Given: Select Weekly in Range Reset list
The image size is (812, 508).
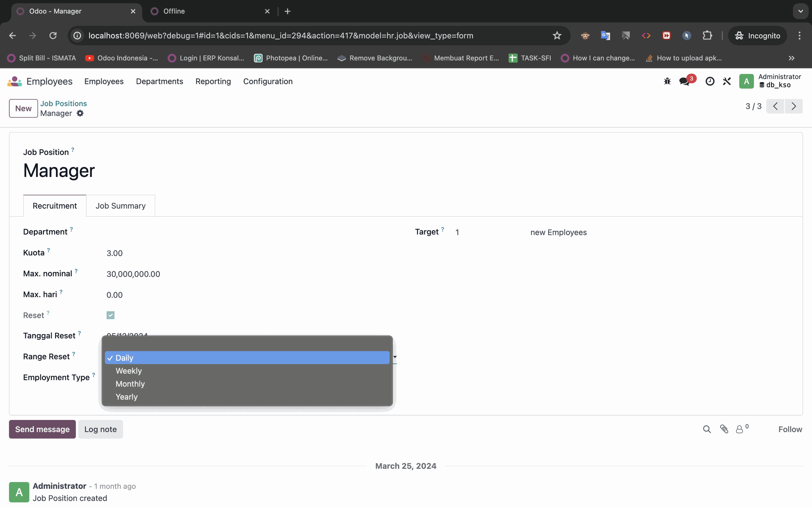Looking at the screenshot, I should click(129, 371).
